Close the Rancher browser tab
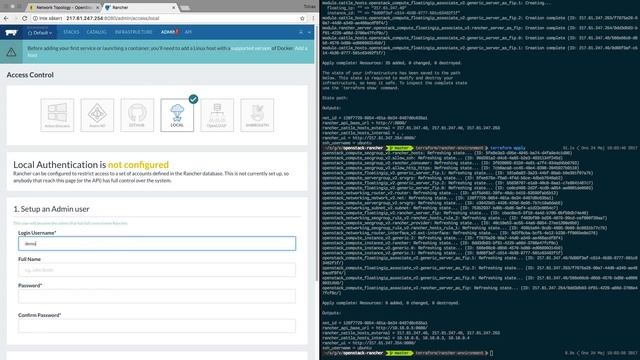The height and width of the screenshot is (360, 640). click(173, 7)
